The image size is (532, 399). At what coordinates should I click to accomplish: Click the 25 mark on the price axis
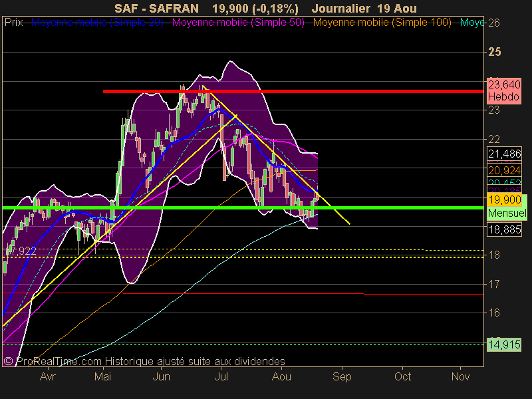494,52
